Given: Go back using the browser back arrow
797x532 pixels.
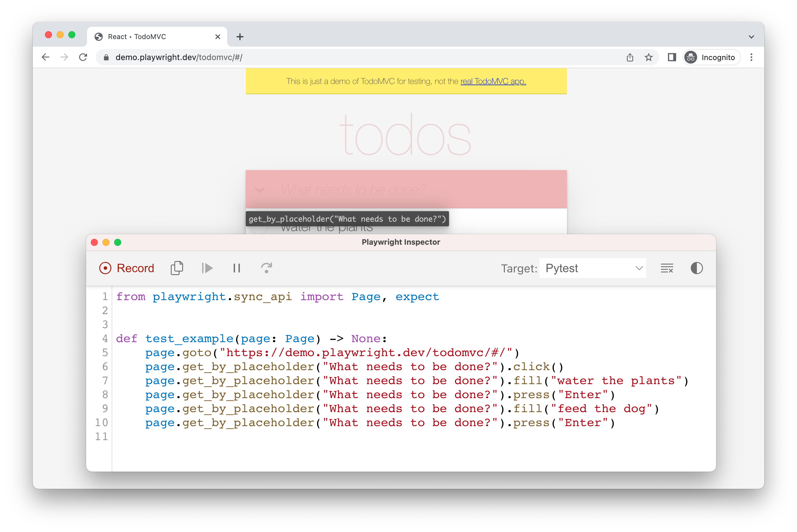Looking at the screenshot, I should click(x=46, y=57).
